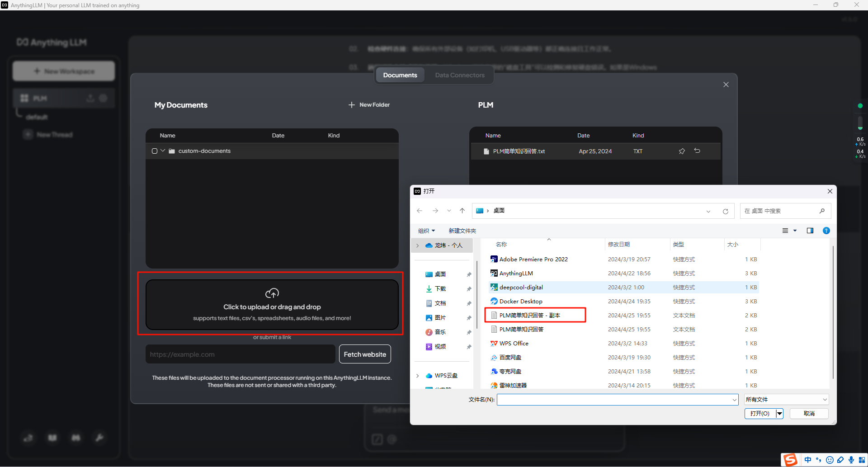Open Sogou emoji smiley icon
The image size is (868, 467).
point(830,460)
